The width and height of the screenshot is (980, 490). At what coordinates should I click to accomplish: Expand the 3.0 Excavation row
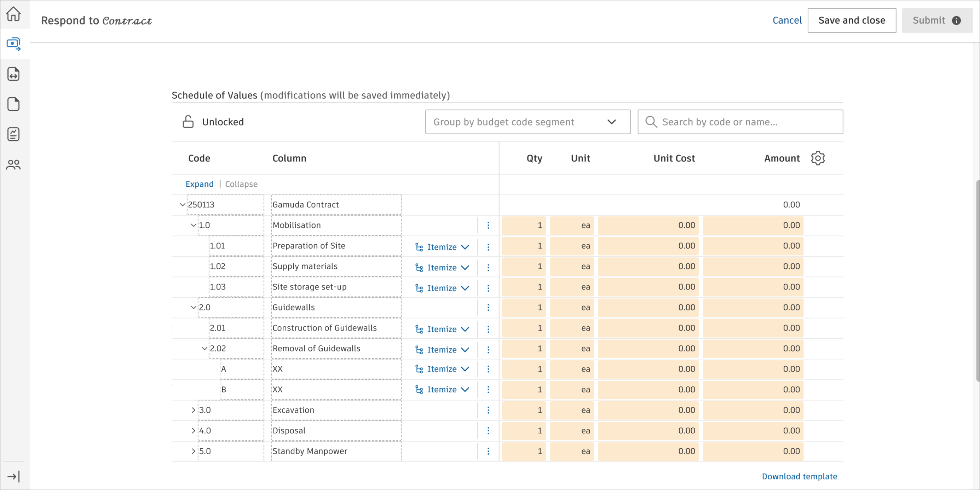(x=193, y=410)
